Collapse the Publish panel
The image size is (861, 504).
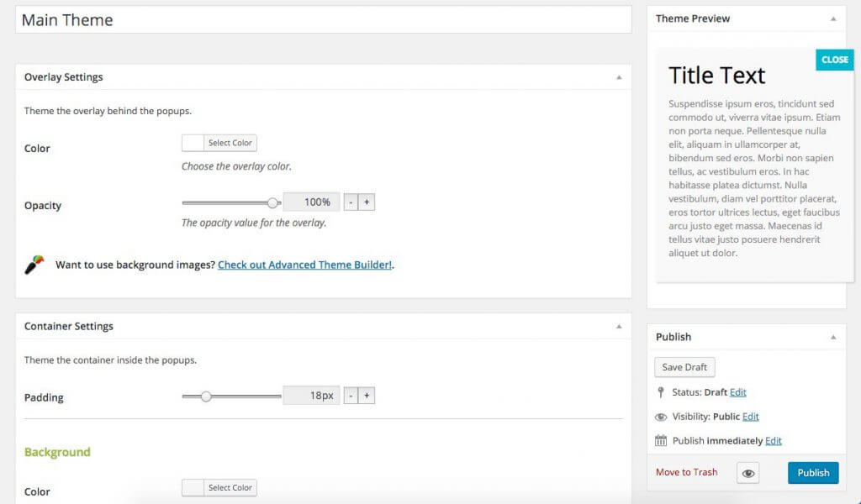point(833,337)
